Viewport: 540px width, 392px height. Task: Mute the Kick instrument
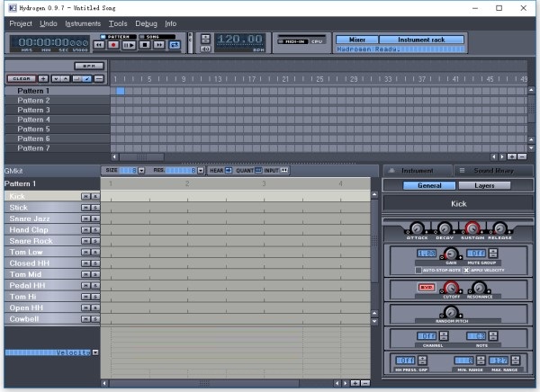[85, 195]
